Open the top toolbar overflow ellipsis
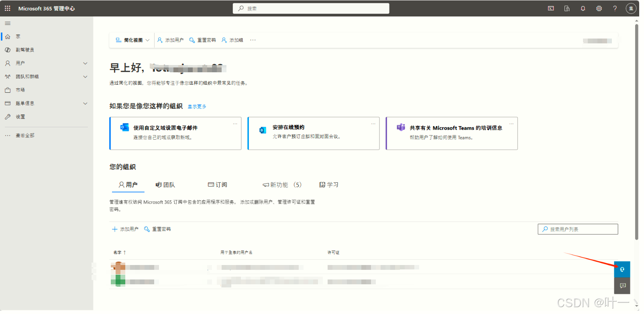The height and width of the screenshot is (314, 644). [x=253, y=40]
